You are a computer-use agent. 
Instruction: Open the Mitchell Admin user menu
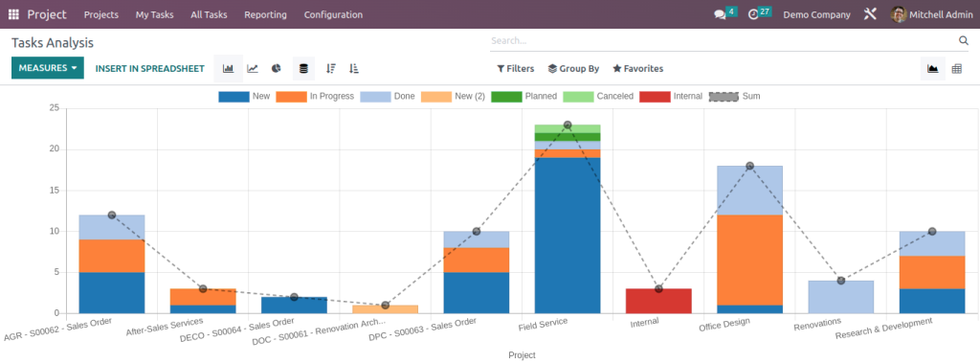click(x=932, y=14)
